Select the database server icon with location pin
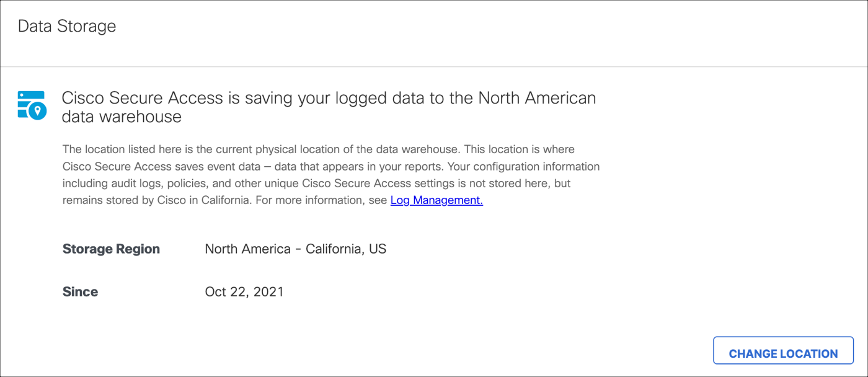 32,105
